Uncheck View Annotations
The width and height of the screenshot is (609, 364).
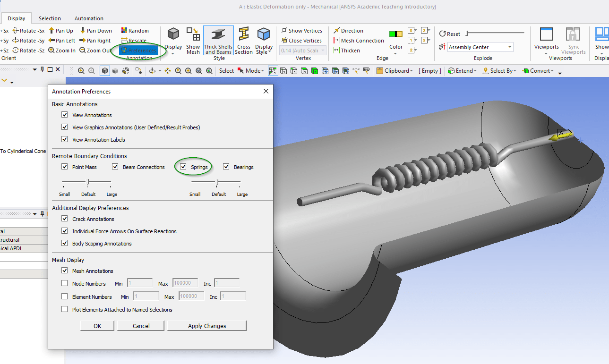65,115
